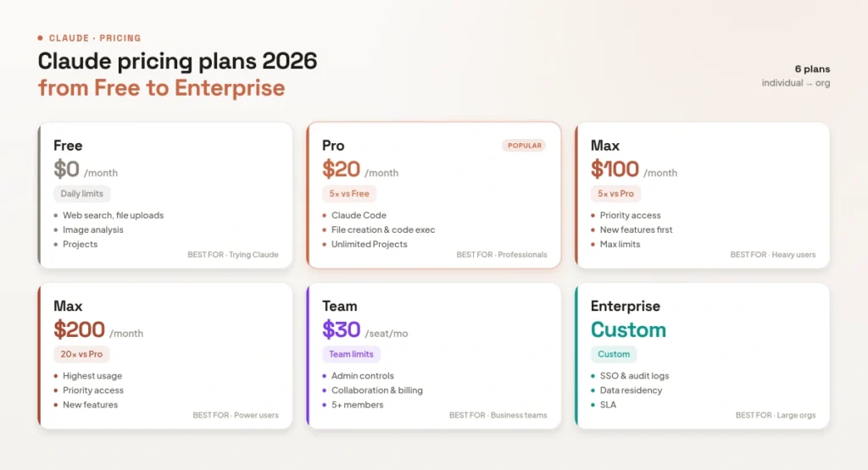The height and width of the screenshot is (470, 868).
Task: Click the $30 Team seat price
Action: [x=341, y=330]
